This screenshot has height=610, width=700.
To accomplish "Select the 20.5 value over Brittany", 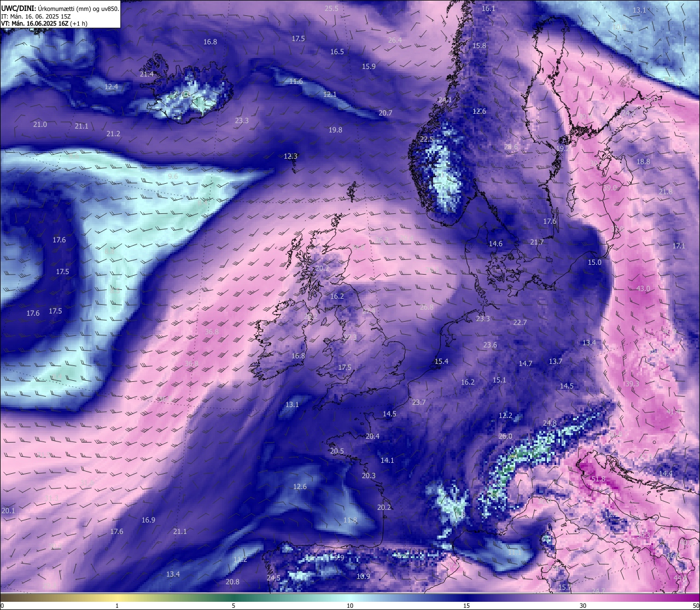I will point(337,451).
